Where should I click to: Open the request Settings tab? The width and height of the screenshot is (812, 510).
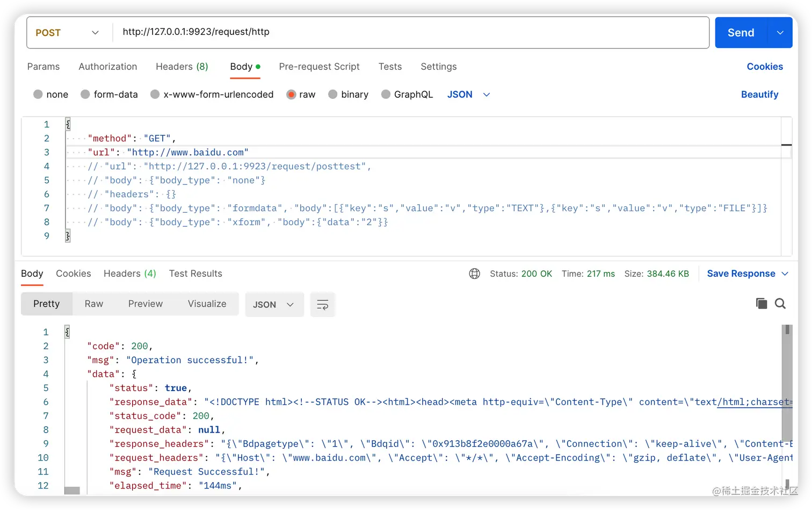pyautogui.click(x=439, y=67)
